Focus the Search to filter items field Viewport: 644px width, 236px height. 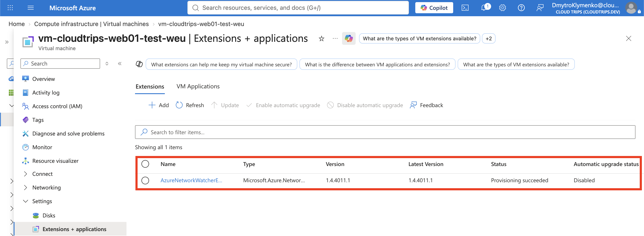[385, 132]
